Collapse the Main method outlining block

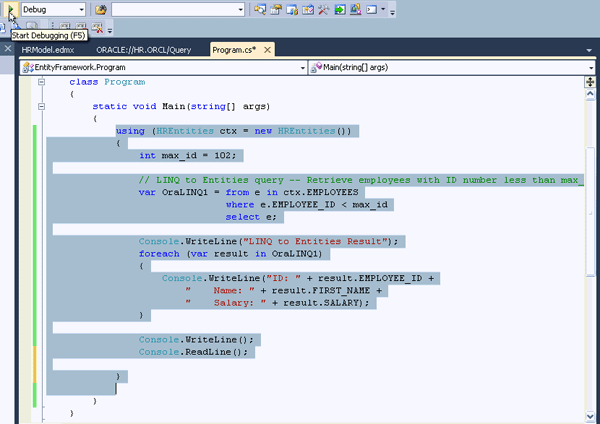pyautogui.click(x=41, y=105)
